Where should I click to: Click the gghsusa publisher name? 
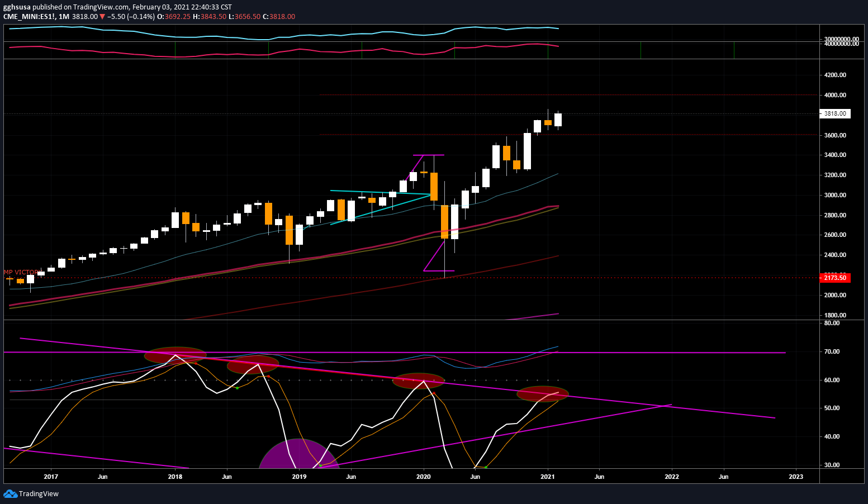point(17,7)
